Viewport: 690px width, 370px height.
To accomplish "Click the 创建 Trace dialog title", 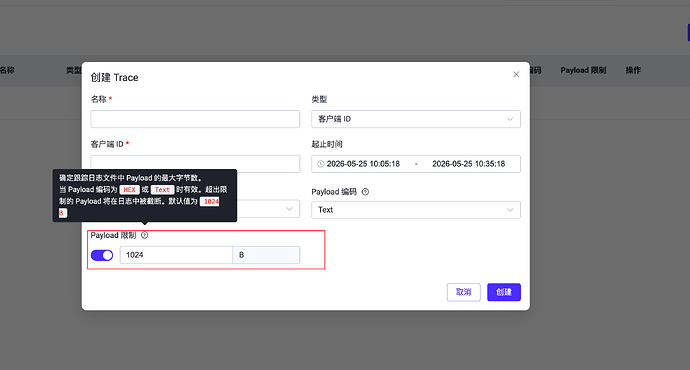I will 114,77.
